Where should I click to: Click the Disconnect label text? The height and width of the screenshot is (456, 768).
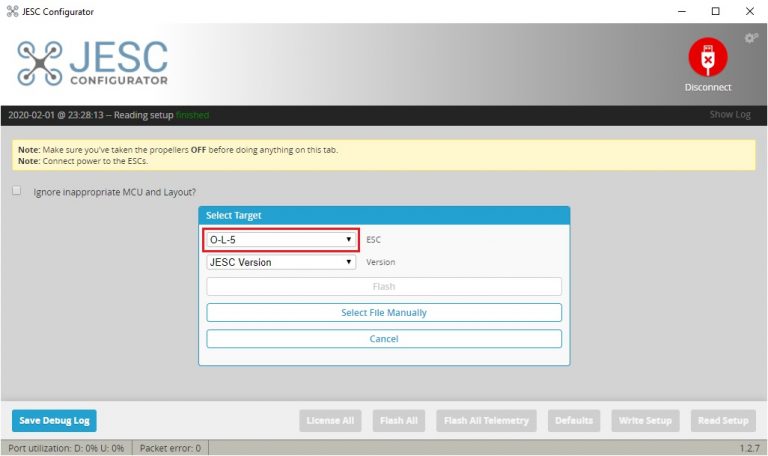[x=708, y=87]
